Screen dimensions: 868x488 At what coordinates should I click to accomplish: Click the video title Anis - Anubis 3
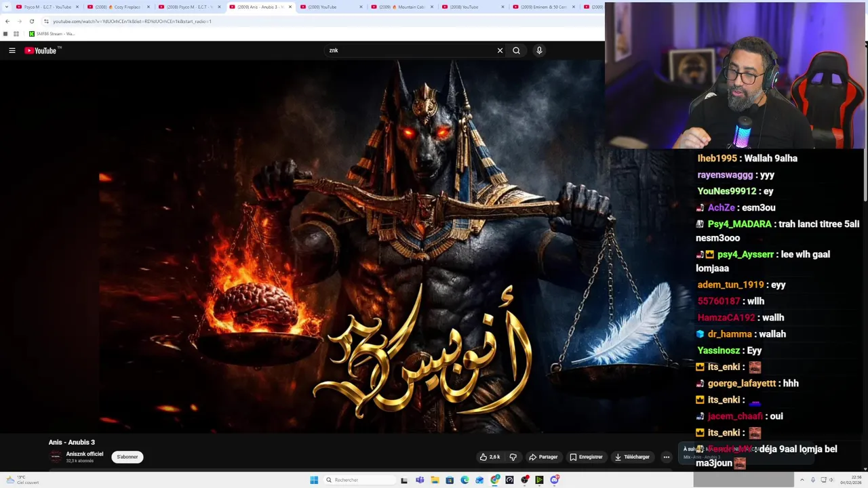72,443
